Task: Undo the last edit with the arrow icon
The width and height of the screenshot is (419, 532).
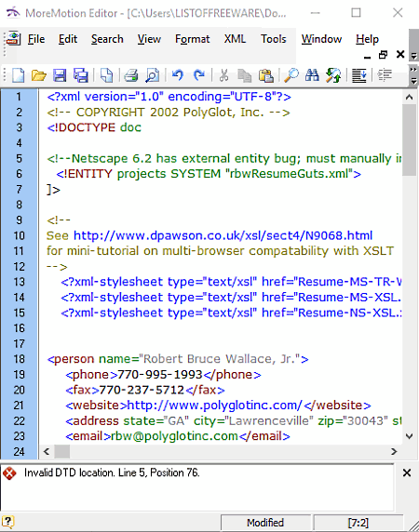Action: 177,75
